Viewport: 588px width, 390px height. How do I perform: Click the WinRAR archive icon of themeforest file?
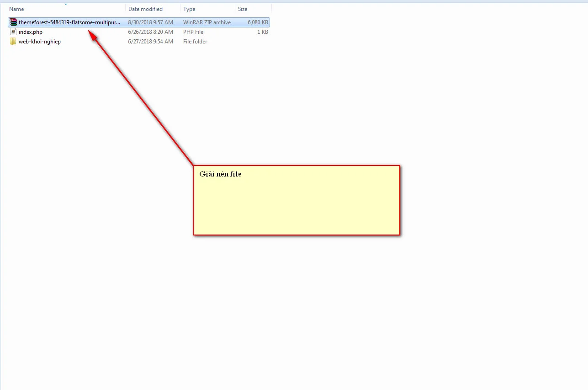[x=13, y=22]
